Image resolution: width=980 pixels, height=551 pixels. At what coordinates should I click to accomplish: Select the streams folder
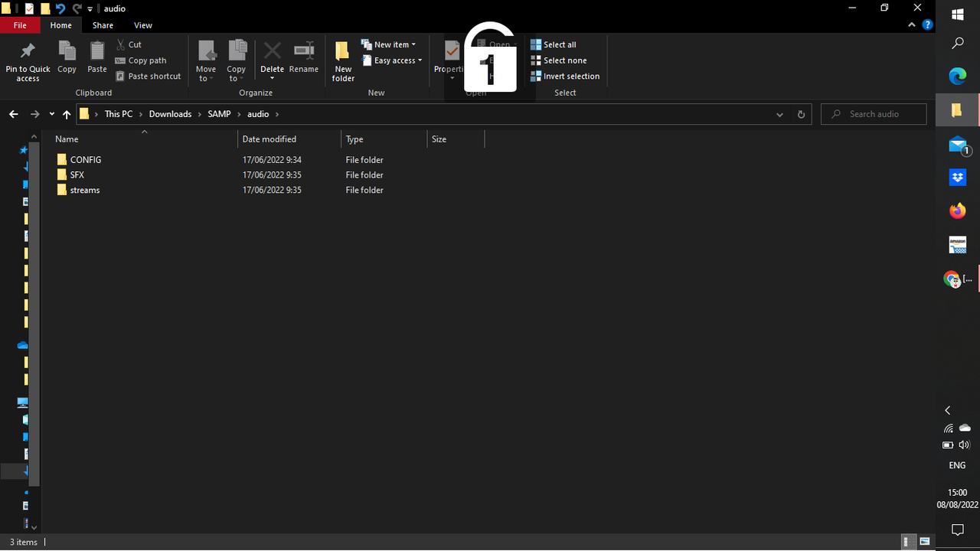tap(78, 190)
